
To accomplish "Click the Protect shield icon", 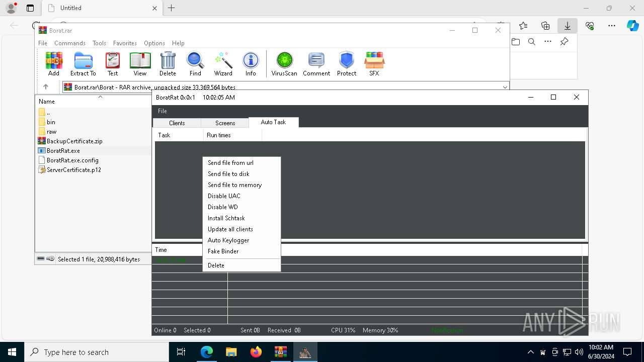I will click(x=347, y=64).
